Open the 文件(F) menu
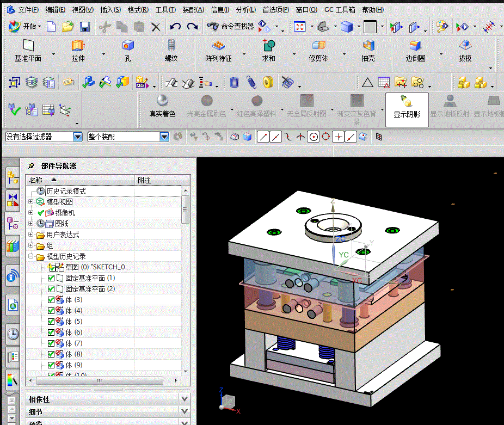The width and height of the screenshot is (504, 425). pyautogui.click(x=28, y=10)
